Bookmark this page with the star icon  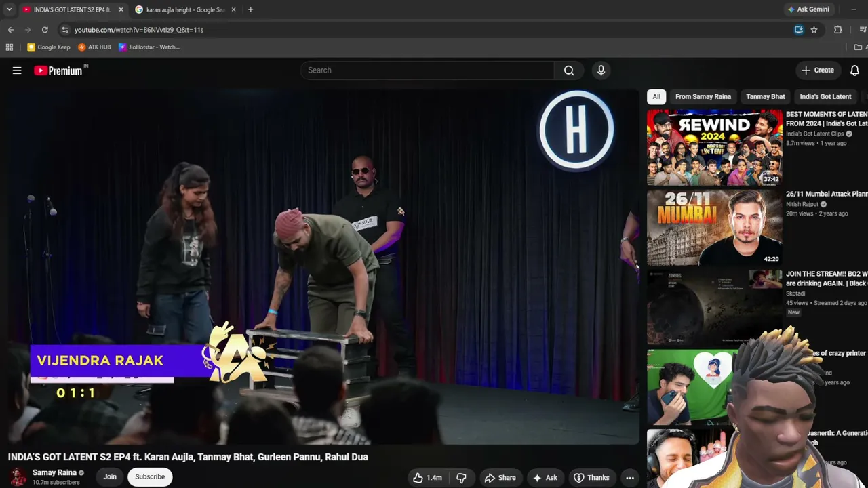coord(814,30)
